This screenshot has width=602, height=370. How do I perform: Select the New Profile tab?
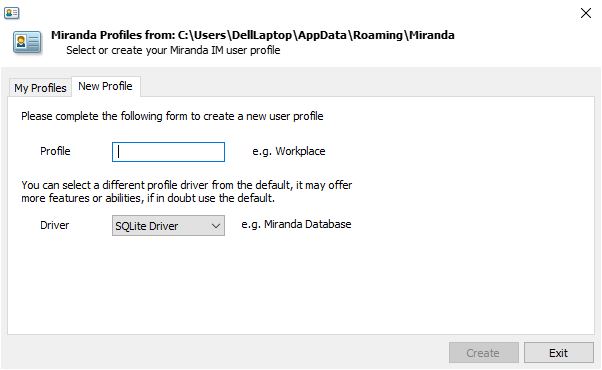tap(106, 86)
